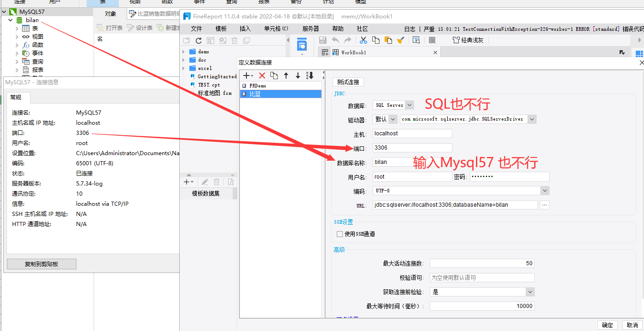Screen dimensions: 644x331
Task: Open the 帮助 menu
Action: pos(338,29)
